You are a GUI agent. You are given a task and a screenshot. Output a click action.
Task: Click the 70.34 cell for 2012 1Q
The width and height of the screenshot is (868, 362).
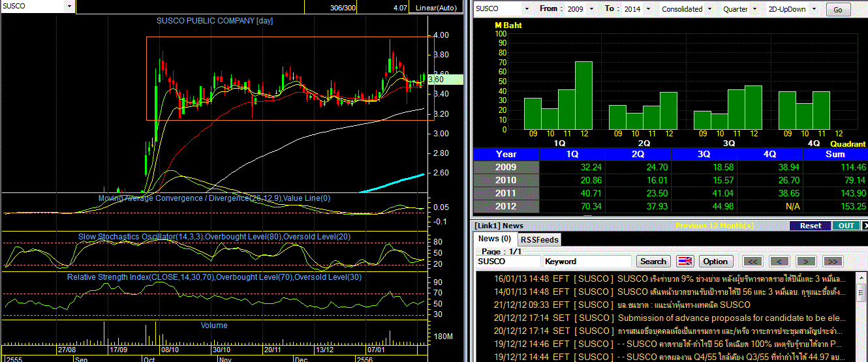[573, 206]
